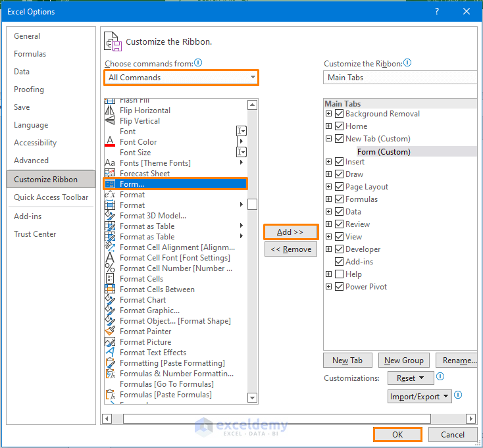Open the All Commands dropdown
Screen dimensions: 483x448
pyautogui.click(x=182, y=77)
